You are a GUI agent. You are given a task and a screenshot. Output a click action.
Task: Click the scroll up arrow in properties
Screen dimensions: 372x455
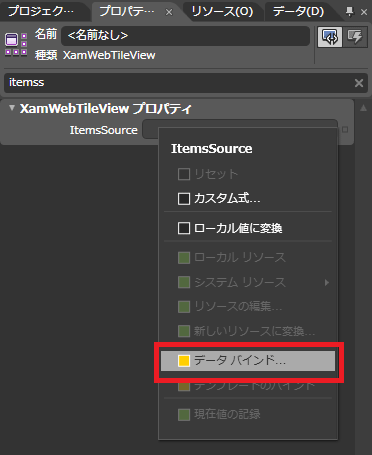363,108
